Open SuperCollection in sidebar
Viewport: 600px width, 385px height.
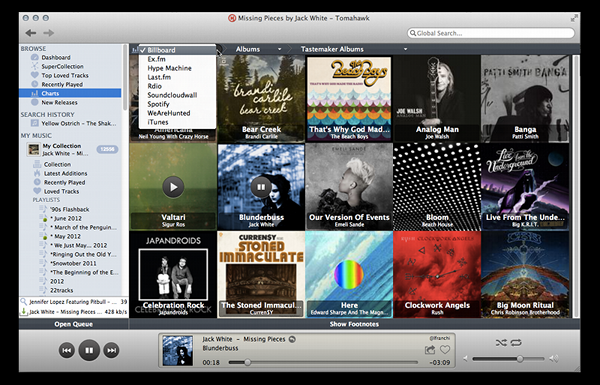pyautogui.click(x=62, y=66)
